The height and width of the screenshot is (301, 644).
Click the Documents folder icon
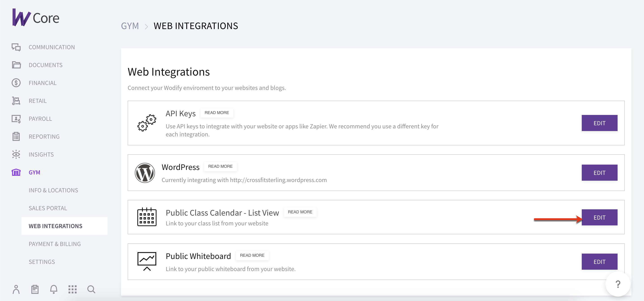coord(16,65)
